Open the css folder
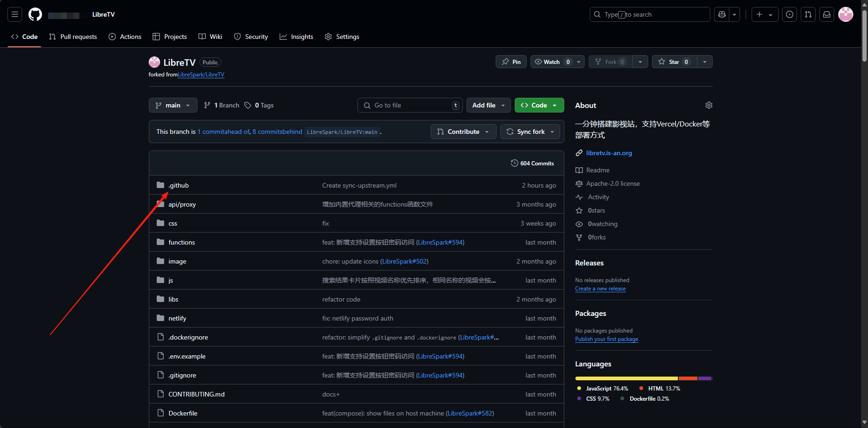The height and width of the screenshot is (428, 868). 173,223
